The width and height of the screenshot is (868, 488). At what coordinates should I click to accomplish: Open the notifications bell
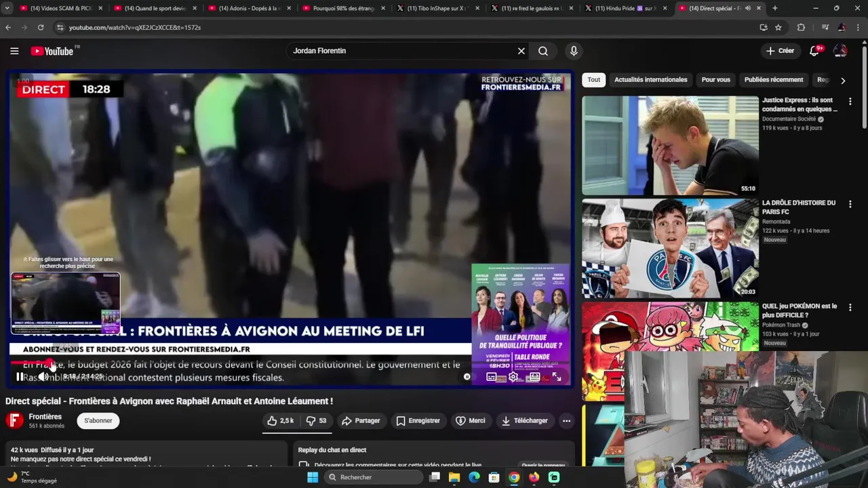click(815, 51)
